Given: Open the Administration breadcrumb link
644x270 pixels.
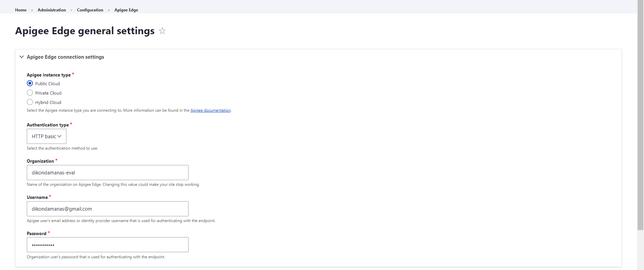Looking at the screenshot, I should tap(52, 10).
